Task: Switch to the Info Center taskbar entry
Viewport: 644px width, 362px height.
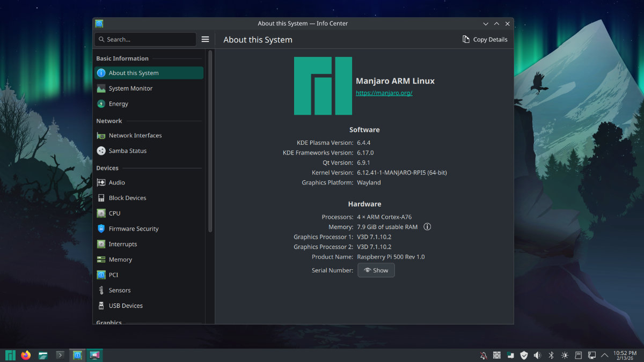Action: [78, 355]
